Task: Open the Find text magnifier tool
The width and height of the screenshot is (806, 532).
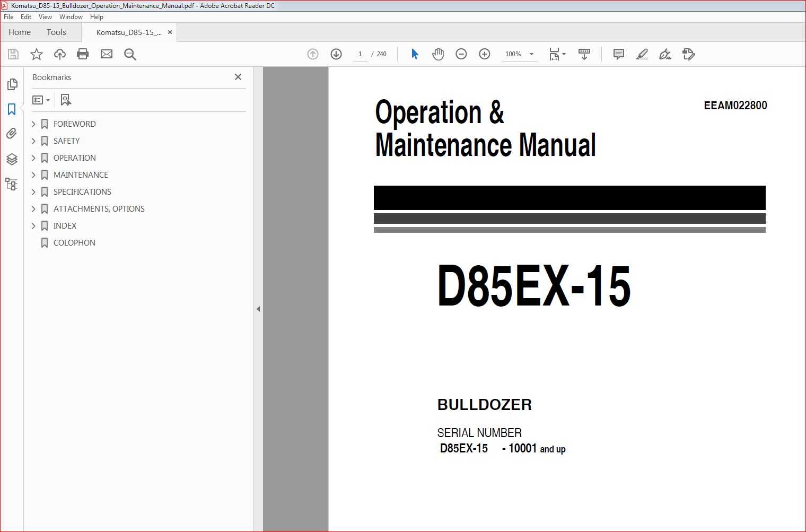Action: (x=130, y=54)
